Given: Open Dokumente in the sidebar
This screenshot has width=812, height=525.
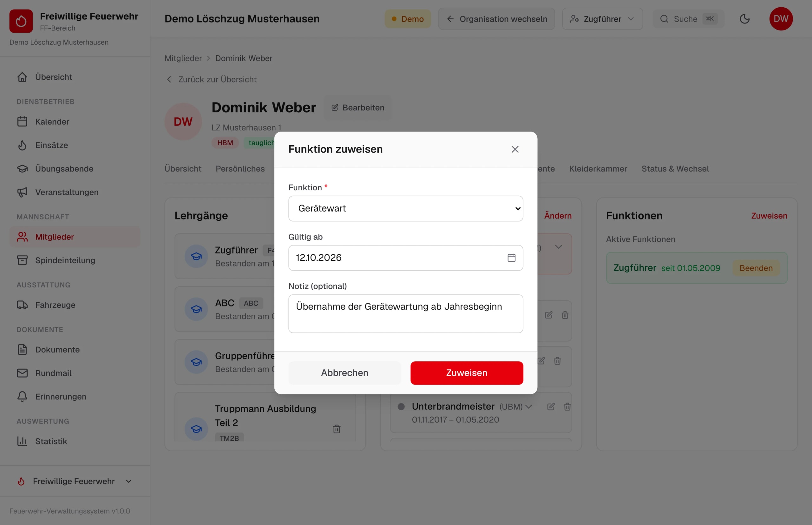Looking at the screenshot, I should click(75, 350).
